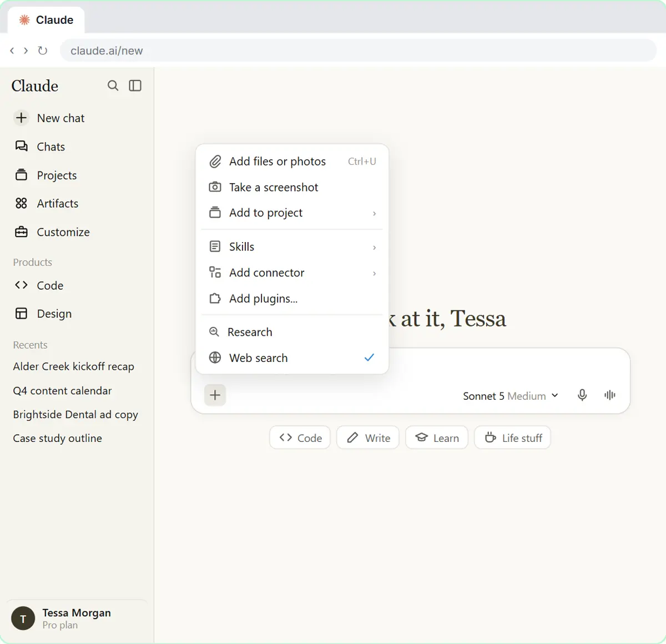Open recent chat Case study outline
The height and width of the screenshot is (644, 666).
point(58,438)
